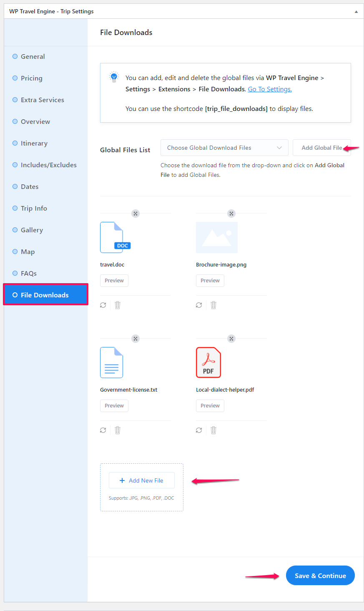Collapse the Trip Settings panel arrow

coord(356,12)
